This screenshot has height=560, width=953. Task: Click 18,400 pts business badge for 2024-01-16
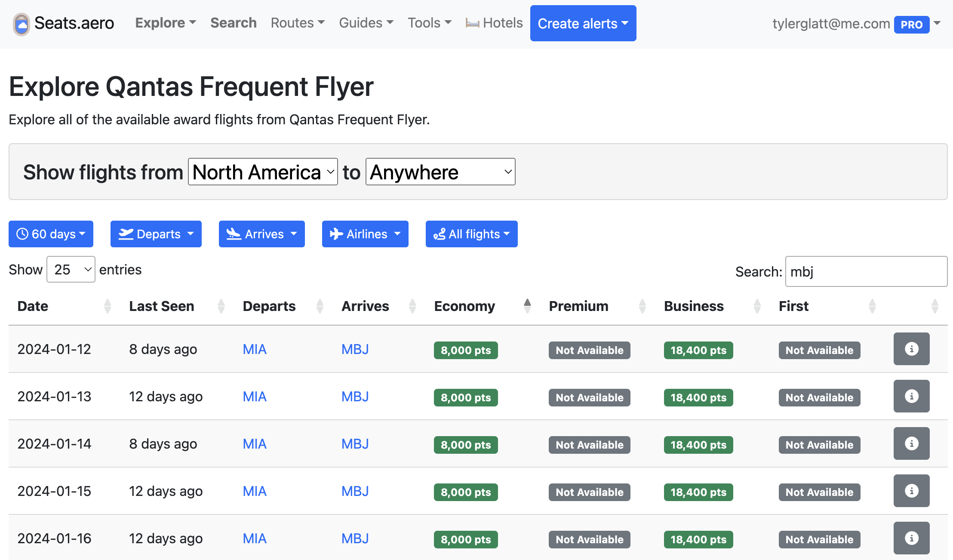[x=698, y=539]
